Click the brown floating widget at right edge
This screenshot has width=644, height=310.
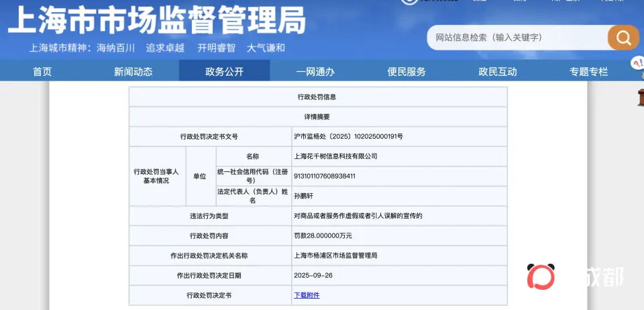(x=639, y=97)
